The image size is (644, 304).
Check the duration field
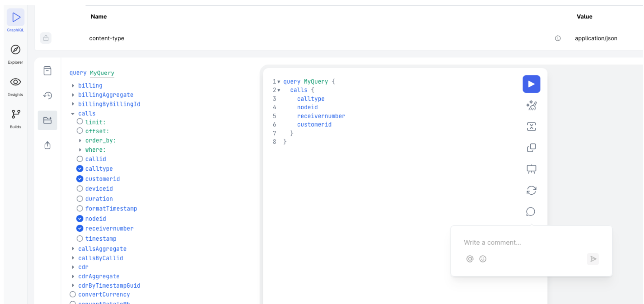pyautogui.click(x=80, y=199)
